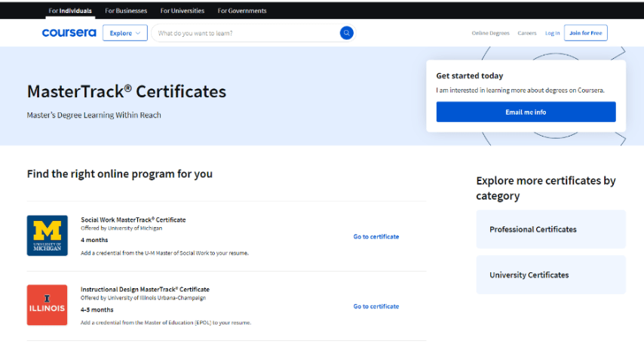Click 'Explore more certificates by category' heading
This screenshot has width=644, height=353.
[546, 188]
